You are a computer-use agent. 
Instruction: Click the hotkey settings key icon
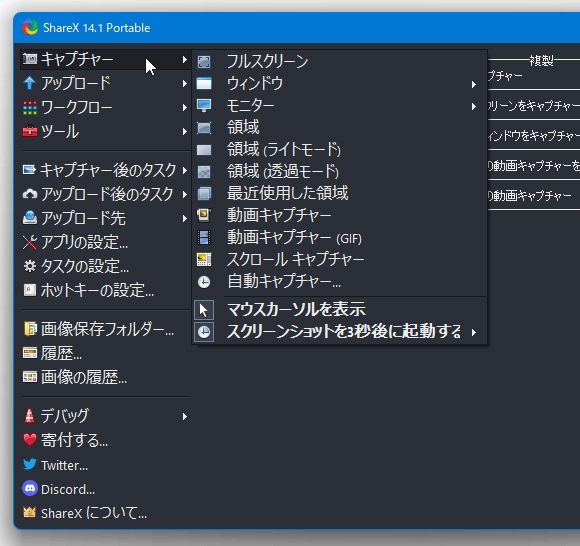click(30, 290)
